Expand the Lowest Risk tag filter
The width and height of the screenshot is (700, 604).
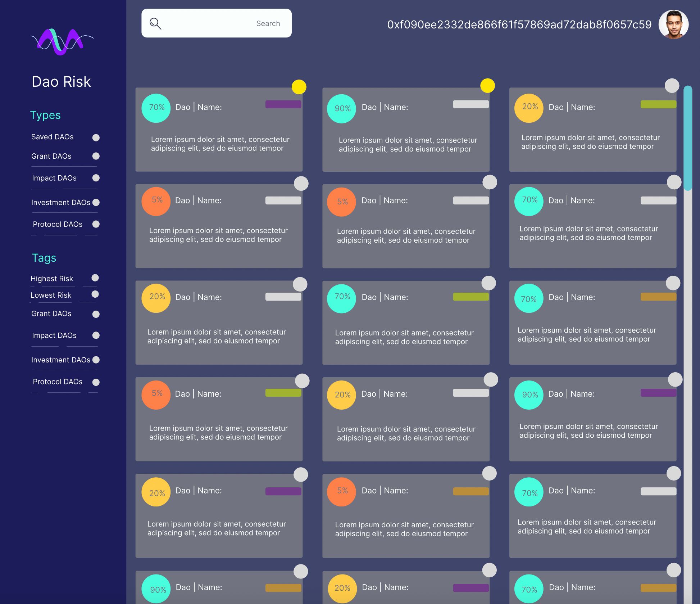(x=95, y=295)
